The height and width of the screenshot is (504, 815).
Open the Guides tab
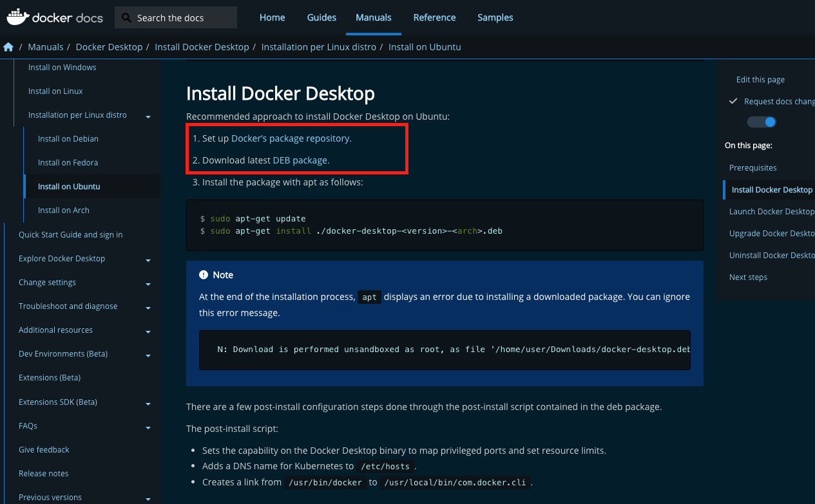pyautogui.click(x=321, y=17)
